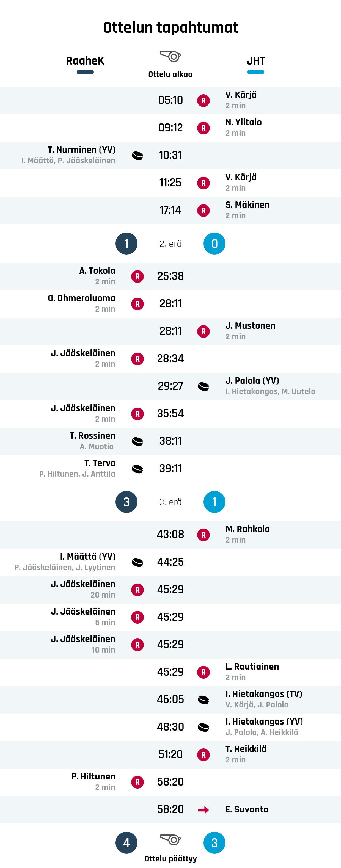Select the RaaheK team heading
341x868 pixels.
pos(85,61)
